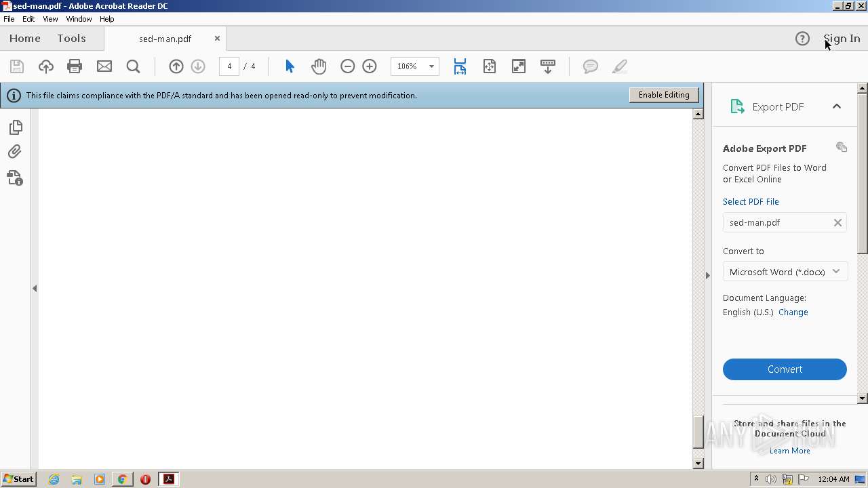Open the Standards information panel icon
The image size is (868, 488).
tap(15, 178)
